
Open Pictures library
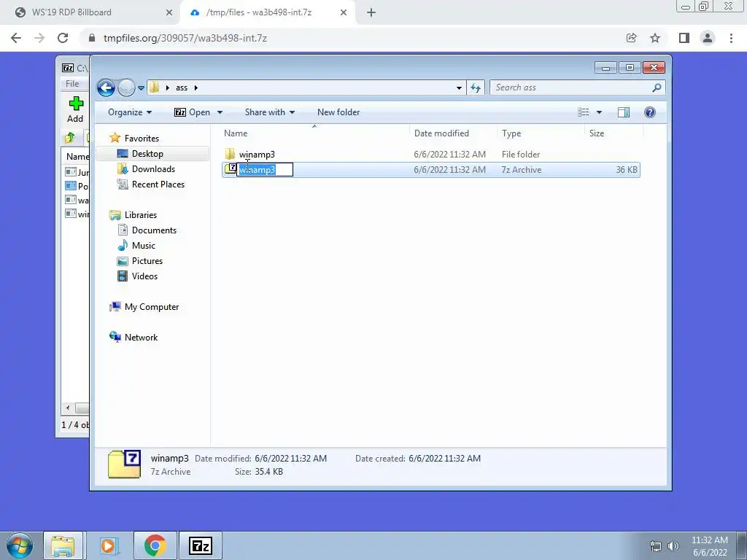[x=147, y=261]
